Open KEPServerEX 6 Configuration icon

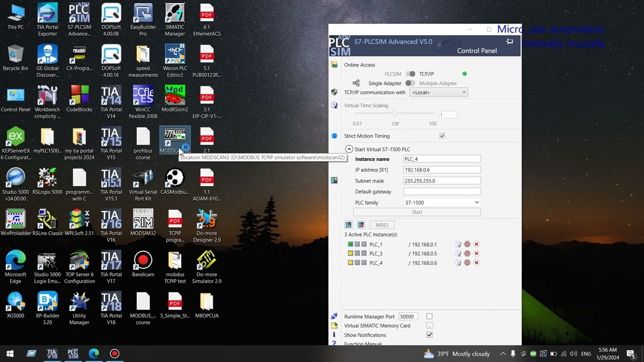tap(16, 144)
